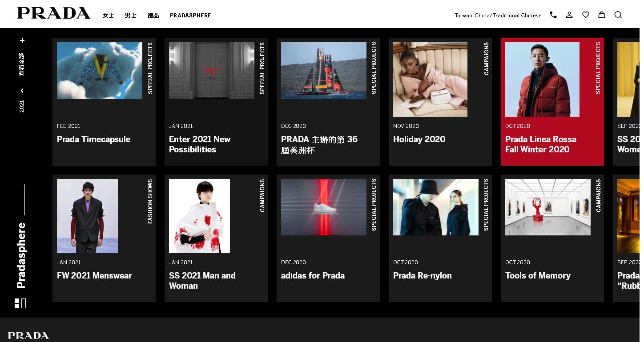The height and width of the screenshot is (342, 644).
Task: Switch to the grid layout view icon
Action: coord(17,303)
